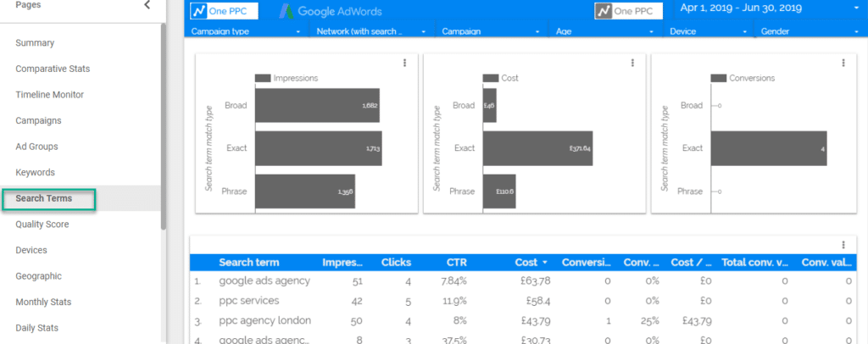Go to the Ad Groups page
This screenshot has width=868, height=344.
tap(36, 147)
